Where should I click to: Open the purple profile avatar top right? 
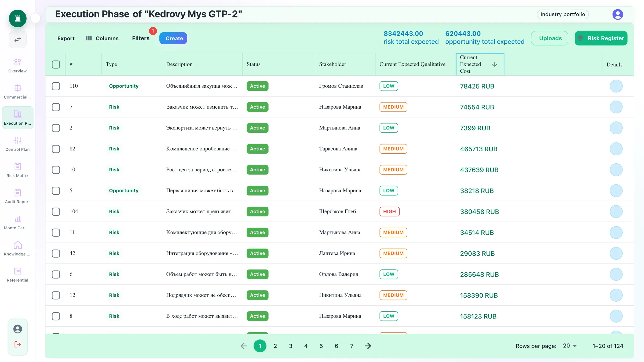pos(618,14)
